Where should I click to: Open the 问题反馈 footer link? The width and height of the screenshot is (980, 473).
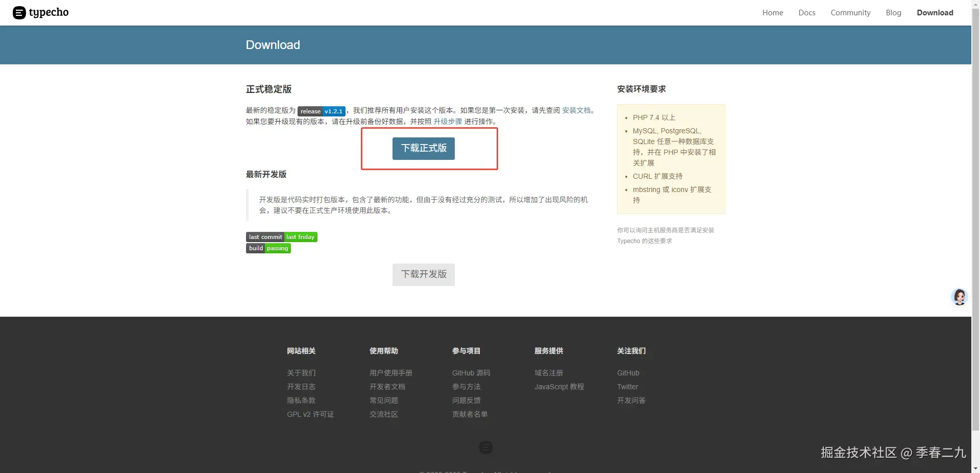pos(467,400)
